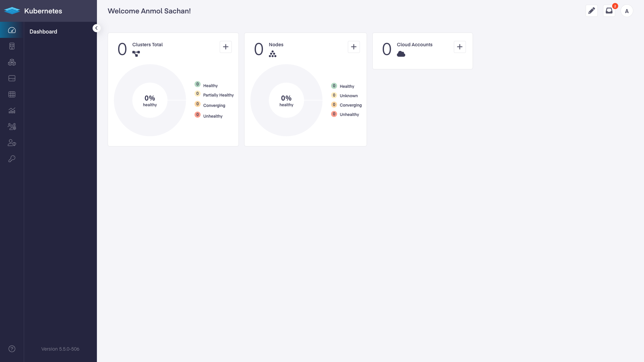Select the grid-shaped workloads icon

[x=12, y=94]
